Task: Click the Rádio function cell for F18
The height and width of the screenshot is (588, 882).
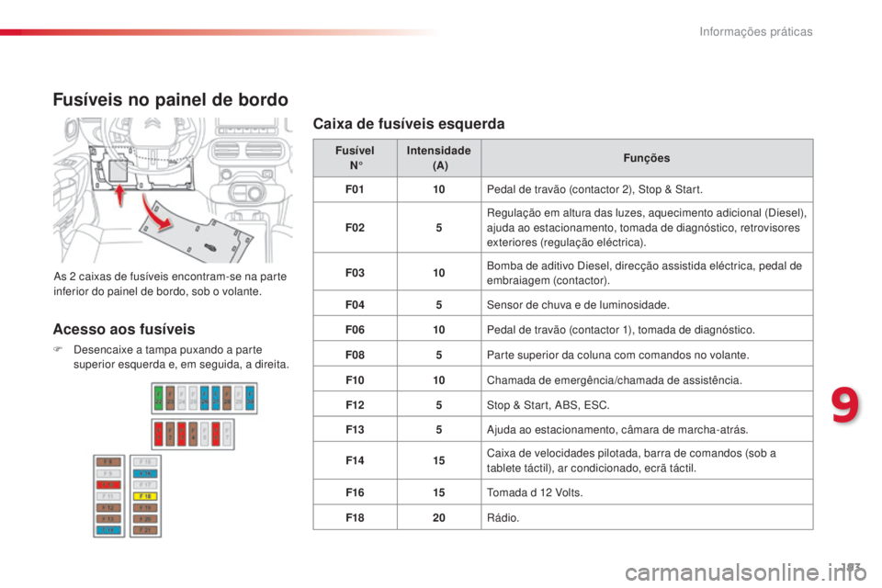Action: (x=646, y=517)
